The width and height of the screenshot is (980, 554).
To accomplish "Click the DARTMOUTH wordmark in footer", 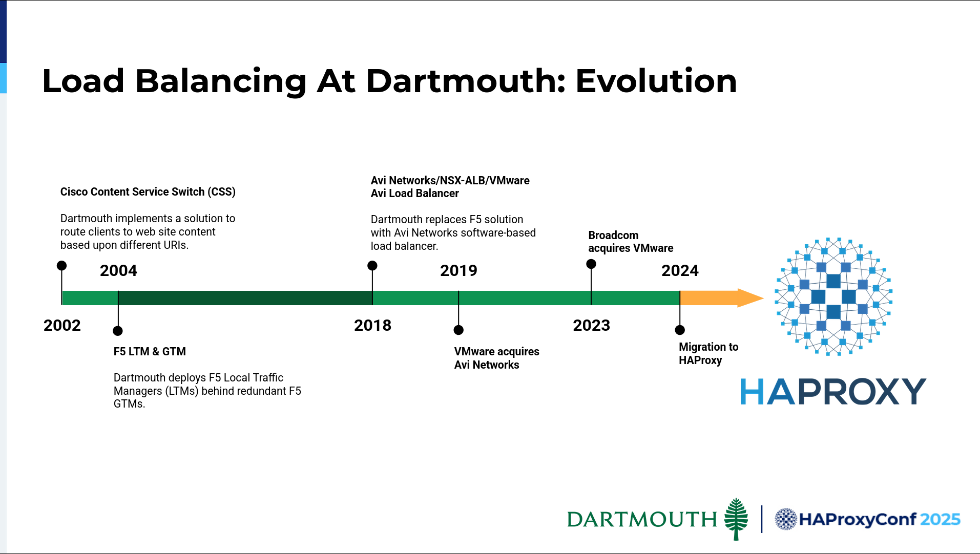I will point(642,519).
